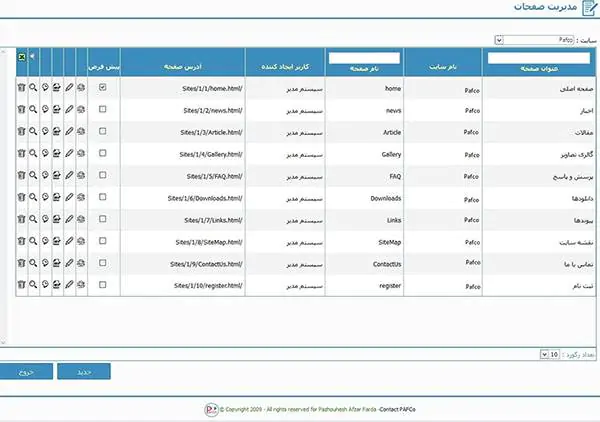Check the default checkbox for Links page
Viewport: 600px width, 422px height.
point(103,219)
